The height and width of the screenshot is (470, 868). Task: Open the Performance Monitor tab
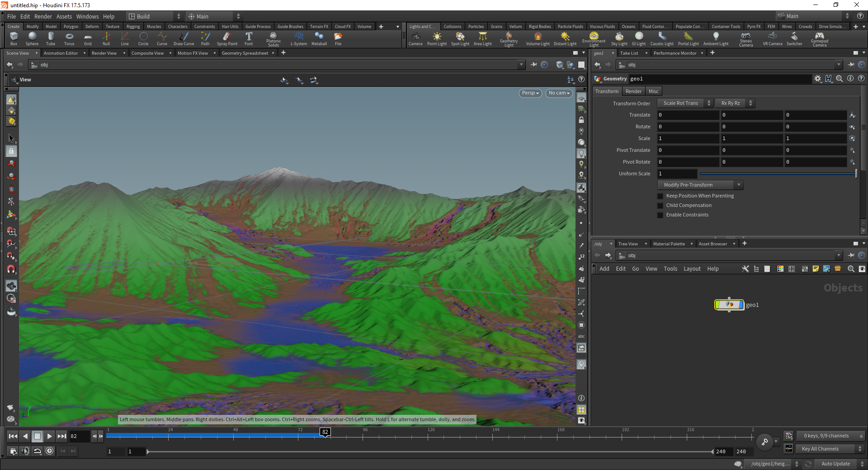coord(675,53)
